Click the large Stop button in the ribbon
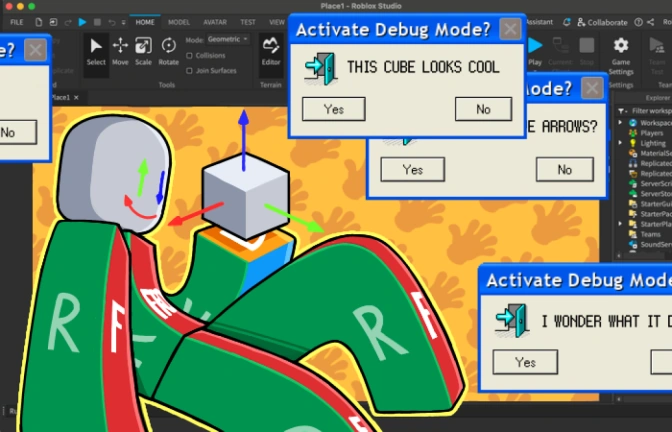 point(587,52)
